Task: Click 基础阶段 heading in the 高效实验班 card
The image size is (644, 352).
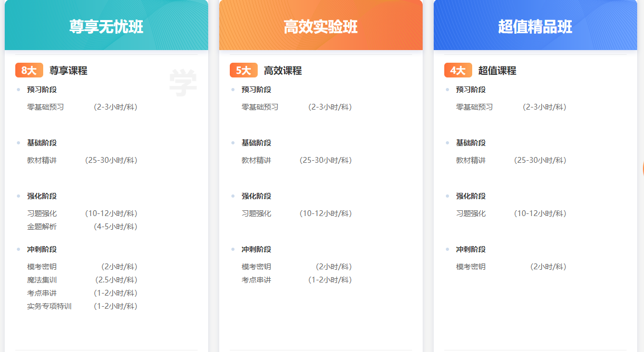Action: [x=257, y=143]
